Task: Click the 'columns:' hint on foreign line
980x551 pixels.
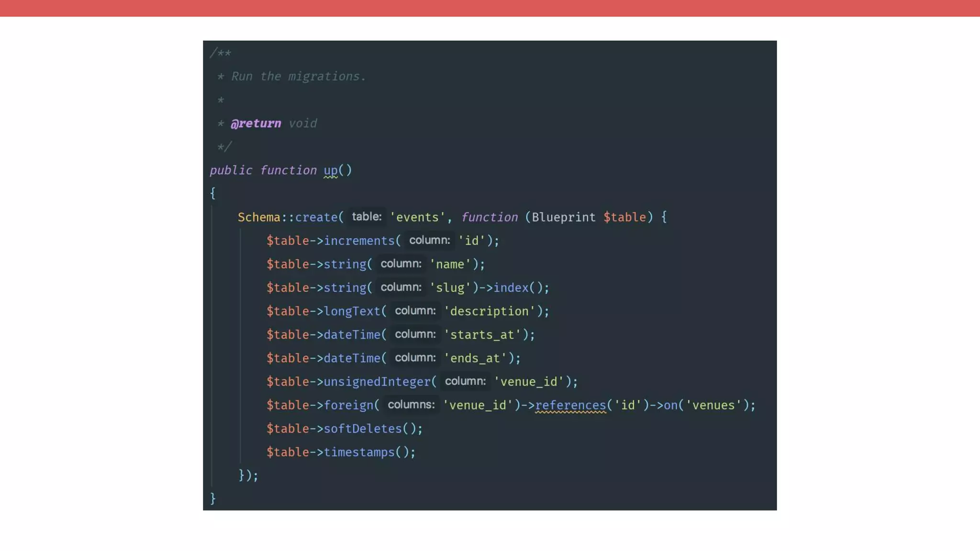Action: [x=411, y=405]
